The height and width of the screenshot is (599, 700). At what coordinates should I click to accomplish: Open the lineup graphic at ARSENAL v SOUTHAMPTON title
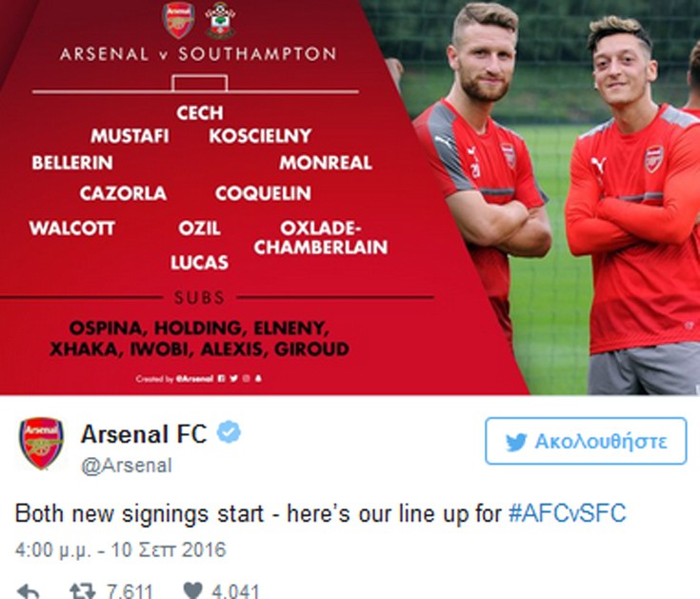click(198, 54)
